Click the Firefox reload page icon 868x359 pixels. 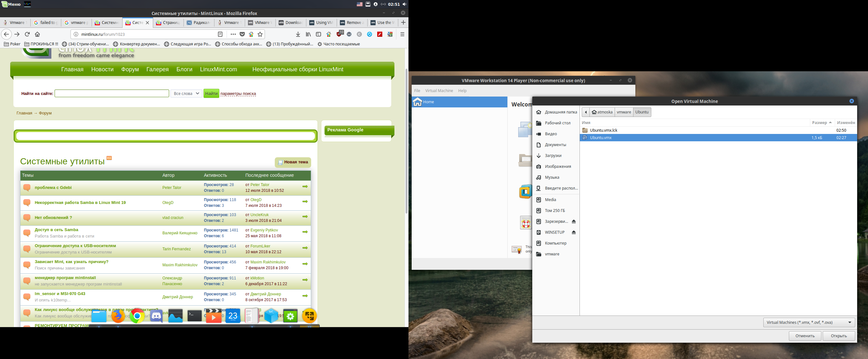coord(27,34)
